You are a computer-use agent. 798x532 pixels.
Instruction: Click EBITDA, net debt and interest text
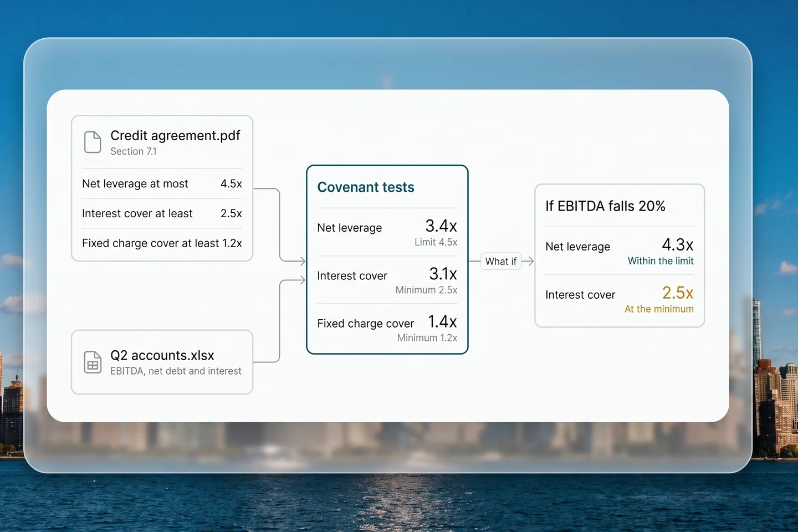point(176,371)
